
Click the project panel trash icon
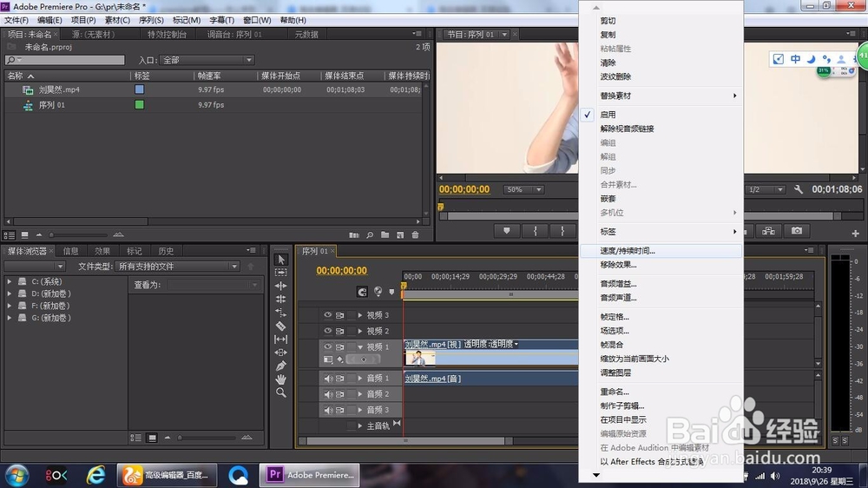(x=415, y=235)
